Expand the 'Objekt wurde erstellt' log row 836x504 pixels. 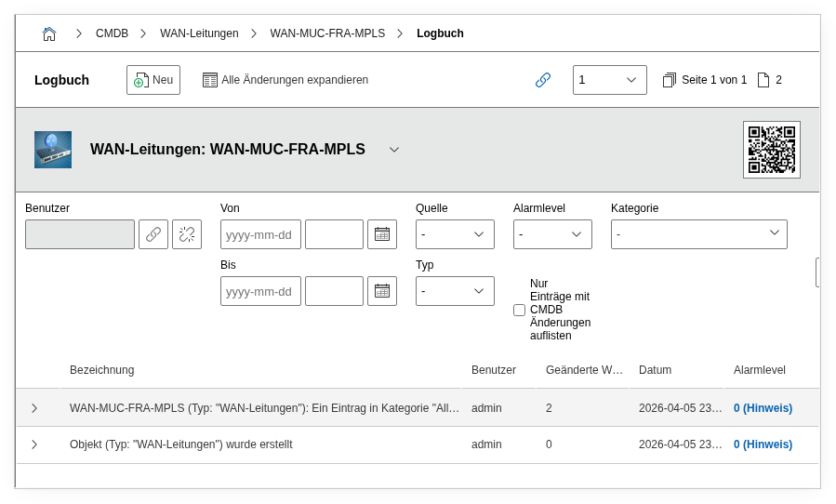click(x=34, y=444)
